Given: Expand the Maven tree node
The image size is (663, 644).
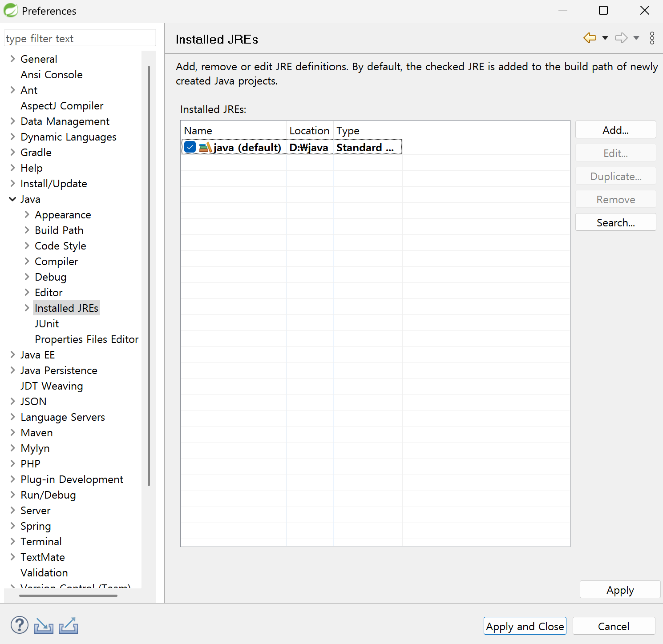Looking at the screenshot, I should (x=12, y=432).
